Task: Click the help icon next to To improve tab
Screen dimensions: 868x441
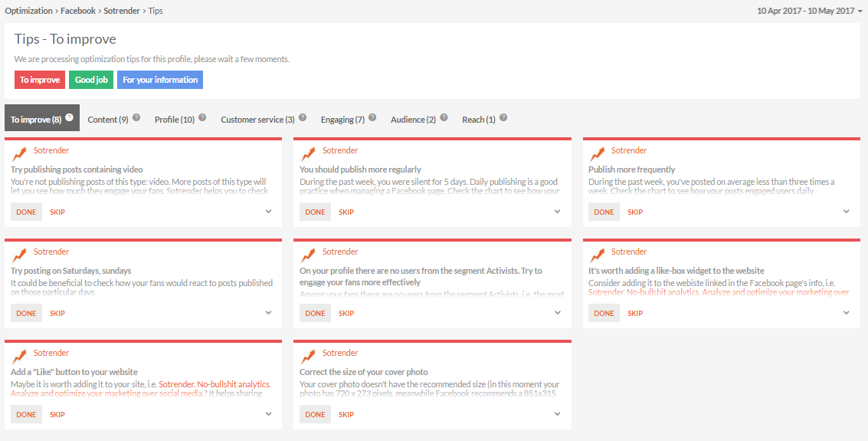Action: [69, 118]
